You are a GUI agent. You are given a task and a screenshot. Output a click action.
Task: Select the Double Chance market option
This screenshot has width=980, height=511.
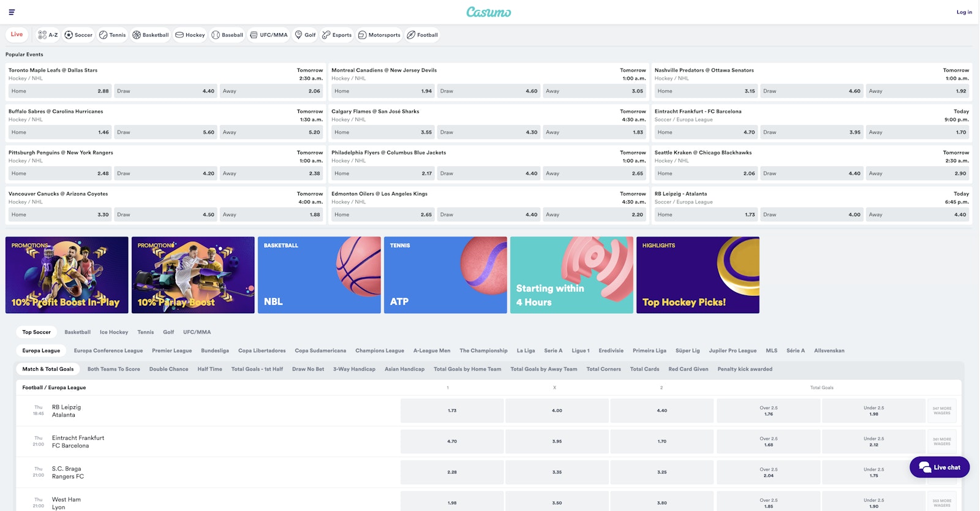(x=168, y=369)
